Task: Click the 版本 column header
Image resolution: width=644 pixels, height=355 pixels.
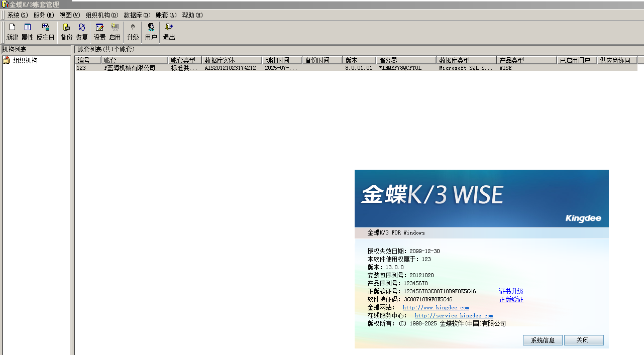Action: [359, 60]
